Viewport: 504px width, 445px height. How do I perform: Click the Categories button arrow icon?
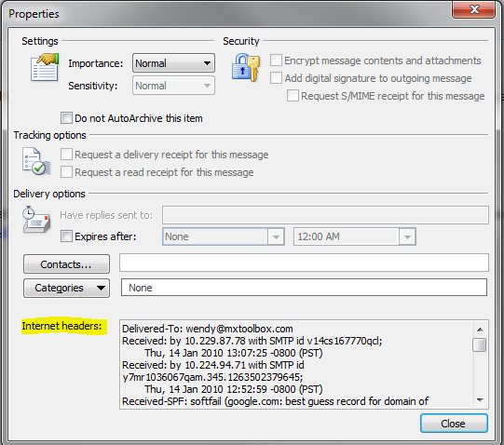(x=101, y=288)
